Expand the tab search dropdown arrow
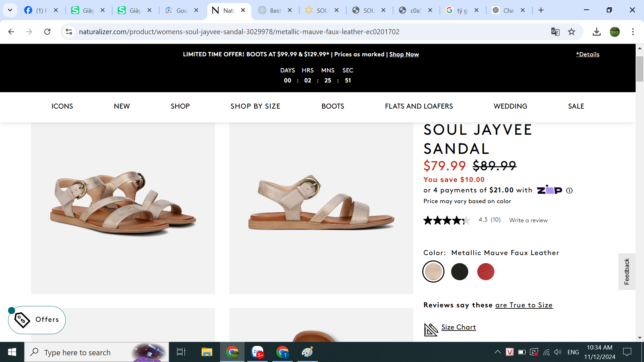 tap(10, 10)
